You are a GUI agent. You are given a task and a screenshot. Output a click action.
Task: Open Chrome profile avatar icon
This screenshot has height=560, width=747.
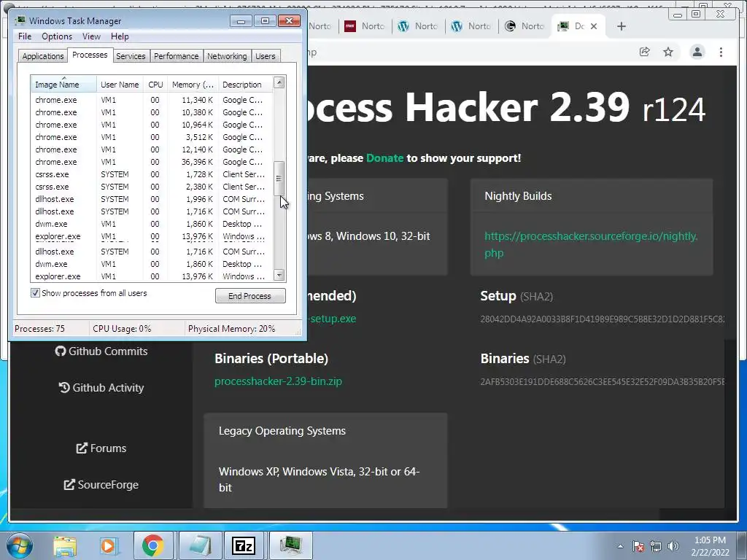coord(697,52)
